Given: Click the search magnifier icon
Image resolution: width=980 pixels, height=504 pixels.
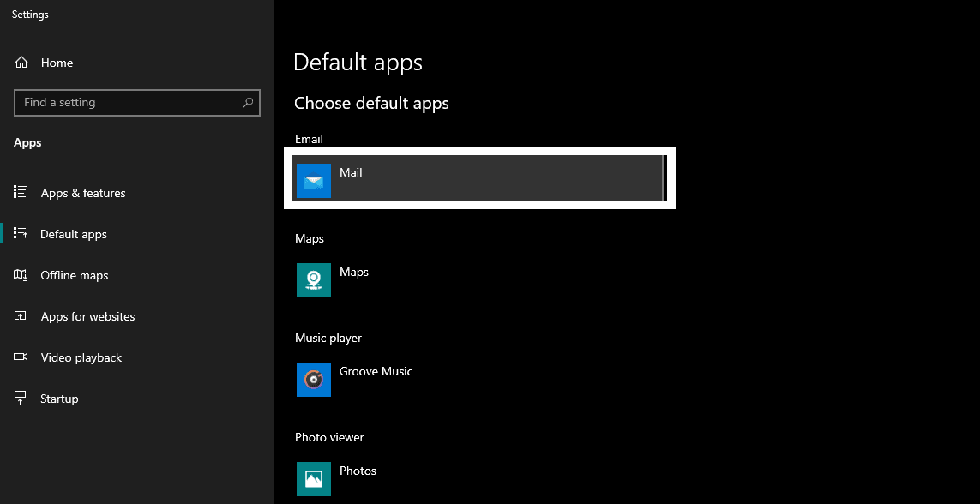Looking at the screenshot, I should 248,102.
